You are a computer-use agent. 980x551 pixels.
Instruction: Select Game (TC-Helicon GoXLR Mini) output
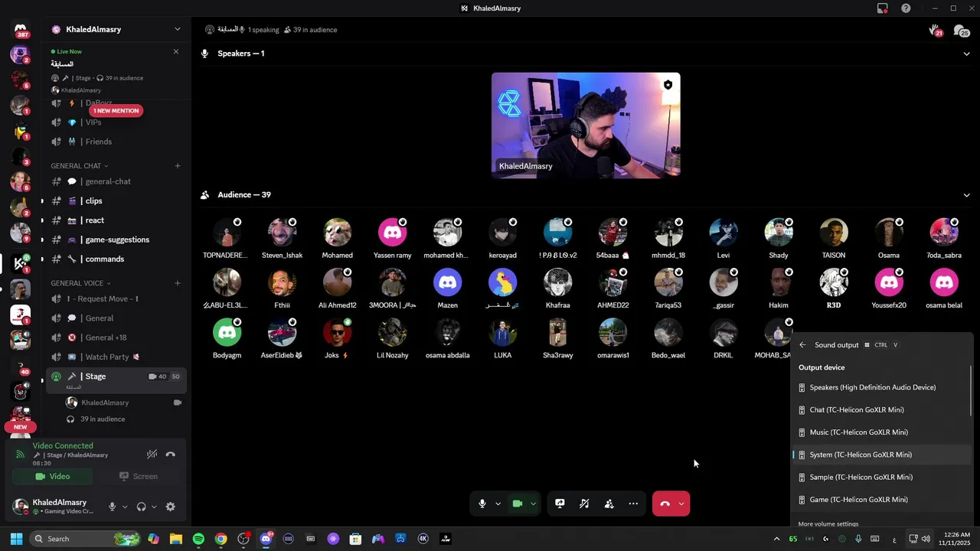(880, 500)
